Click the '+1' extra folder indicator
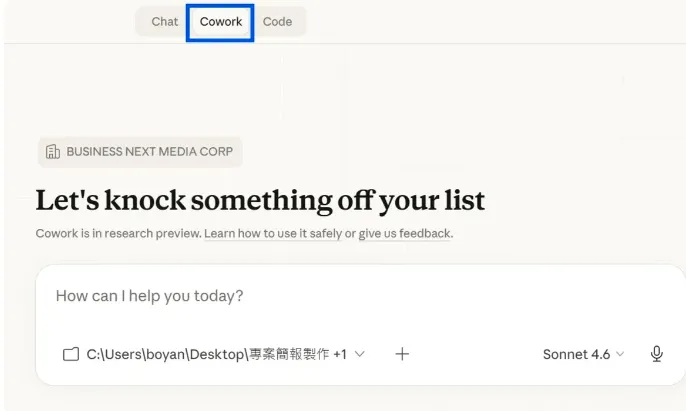Viewport: 686px width, 411px height. 340,354
